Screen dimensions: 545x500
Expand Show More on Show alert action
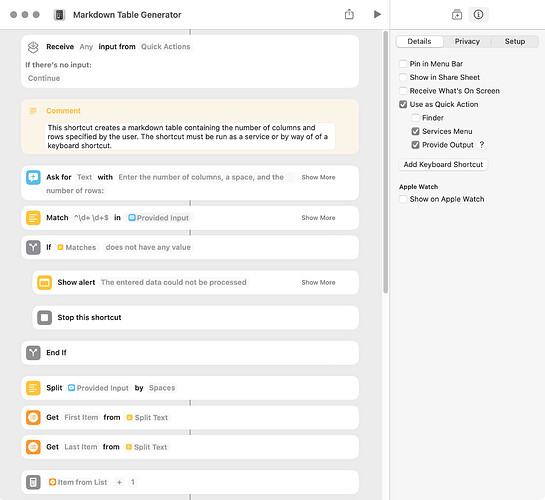pyautogui.click(x=318, y=282)
